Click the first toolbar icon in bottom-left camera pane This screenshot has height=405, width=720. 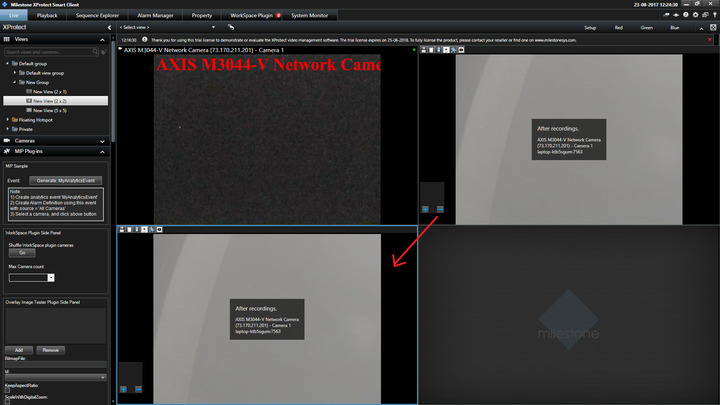(x=123, y=229)
